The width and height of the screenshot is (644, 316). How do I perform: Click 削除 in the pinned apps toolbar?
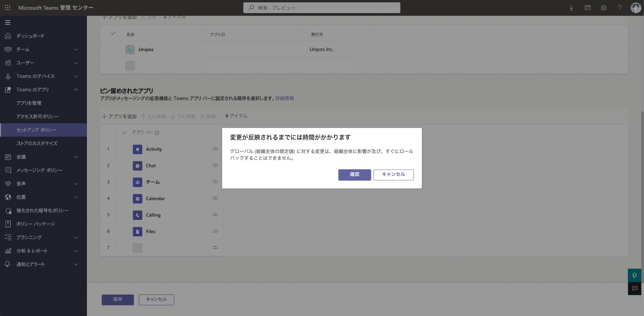(x=208, y=116)
